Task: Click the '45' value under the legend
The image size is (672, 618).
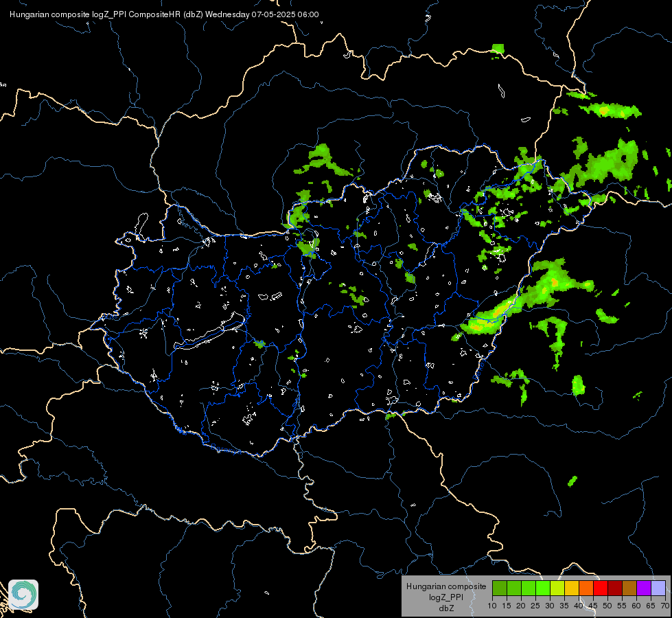Action: [593, 606]
